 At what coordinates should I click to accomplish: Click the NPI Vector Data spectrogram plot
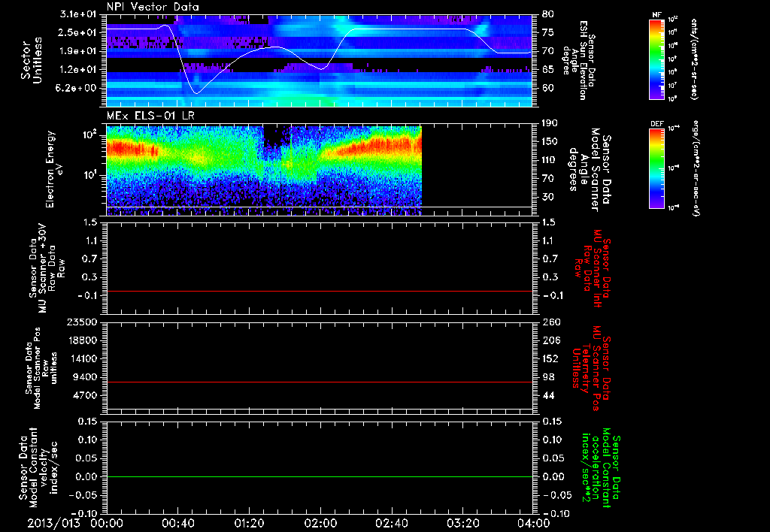pyautogui.click(x=319, y=61)
